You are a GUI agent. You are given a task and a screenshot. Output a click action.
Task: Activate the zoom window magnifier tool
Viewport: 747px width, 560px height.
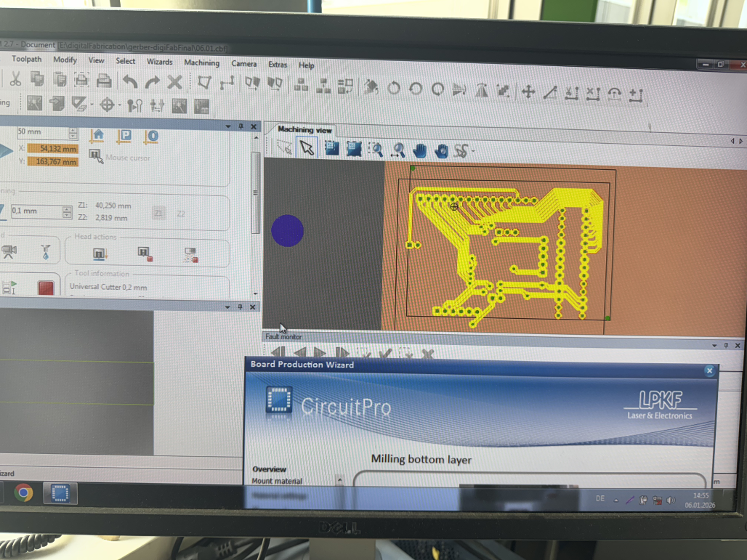pos(376,150)
